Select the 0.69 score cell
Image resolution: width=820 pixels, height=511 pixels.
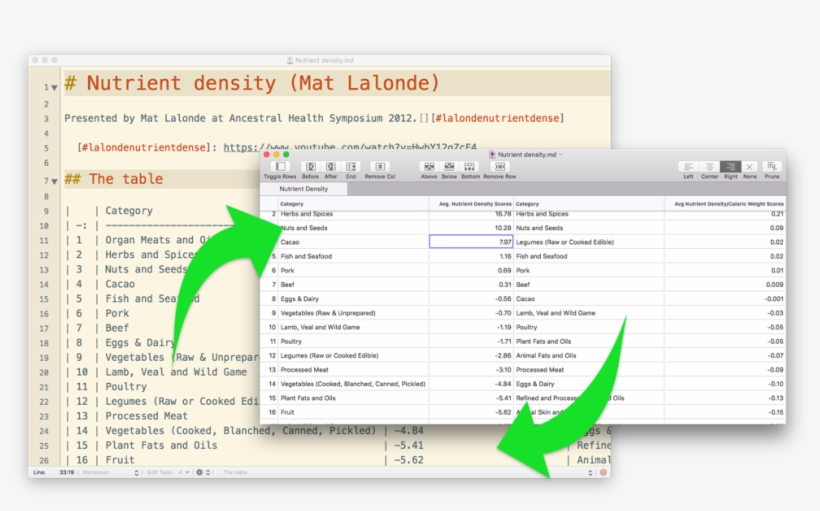pyautogui.click(x=471, y=270)
